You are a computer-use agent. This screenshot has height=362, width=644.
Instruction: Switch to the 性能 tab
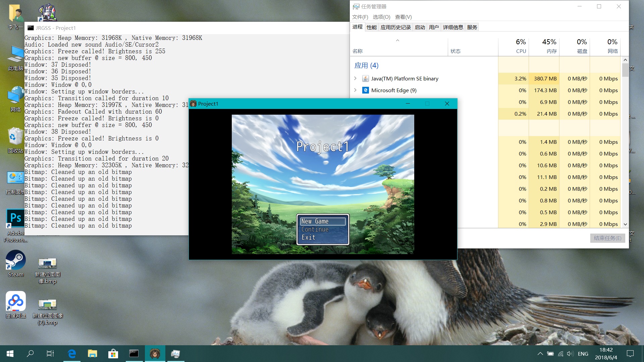click(x=372, y=27)
